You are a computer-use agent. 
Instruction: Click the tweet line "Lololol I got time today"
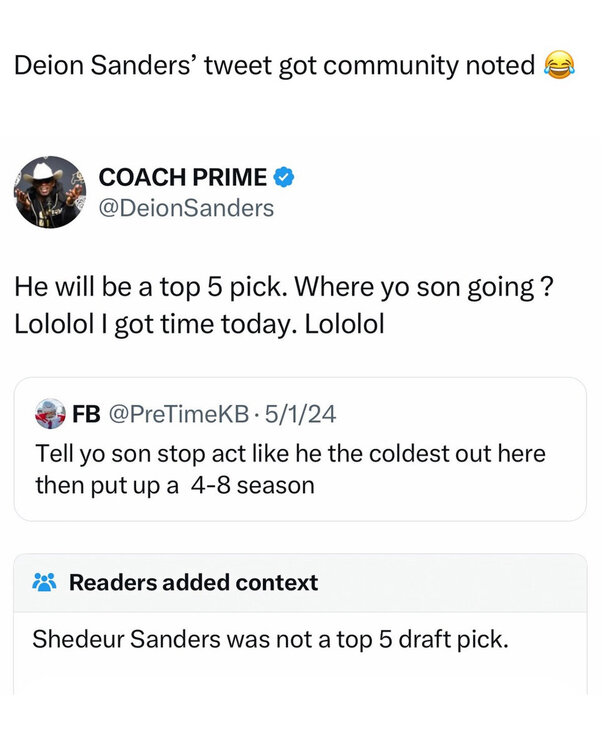(200, 323)
